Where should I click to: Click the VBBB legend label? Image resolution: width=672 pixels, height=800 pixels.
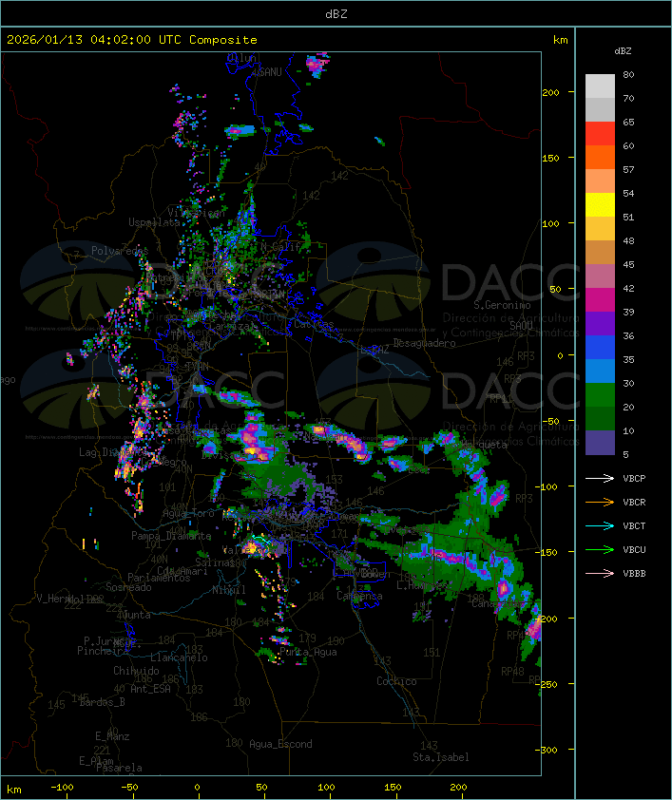(x=634, y=574)
